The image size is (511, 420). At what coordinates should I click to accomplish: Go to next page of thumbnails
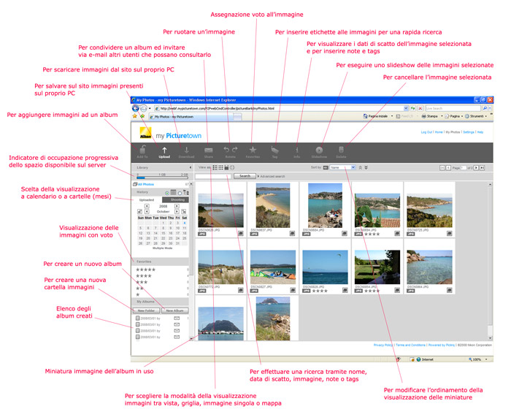476,168
